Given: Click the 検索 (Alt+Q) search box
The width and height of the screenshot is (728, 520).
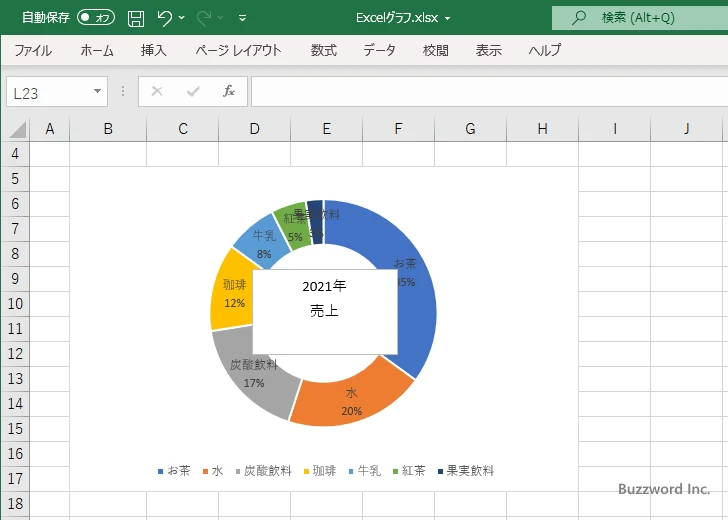Looking at the screenshot, I should pos(640,18).
